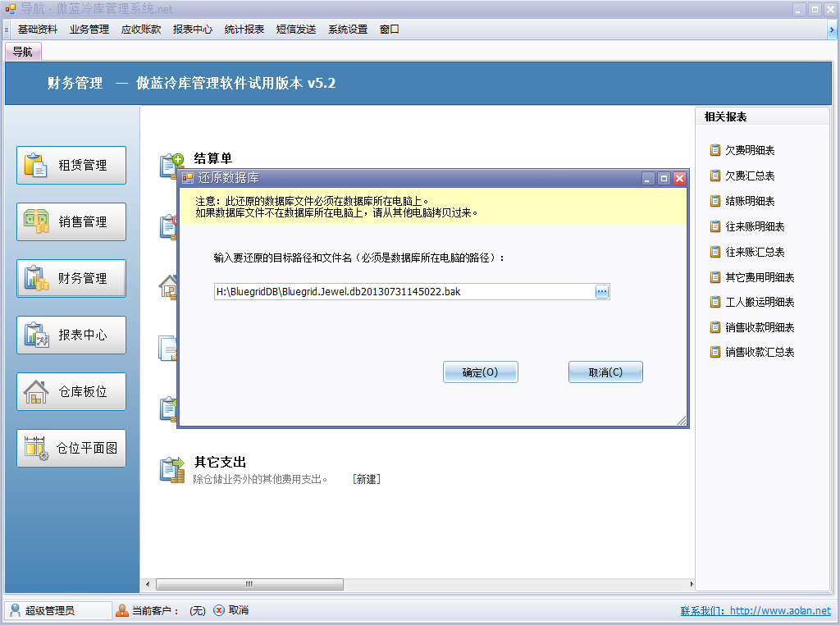Open the 基础资料 menu
Viewport: 840px width, 625px height.
[x=38, y=30]
